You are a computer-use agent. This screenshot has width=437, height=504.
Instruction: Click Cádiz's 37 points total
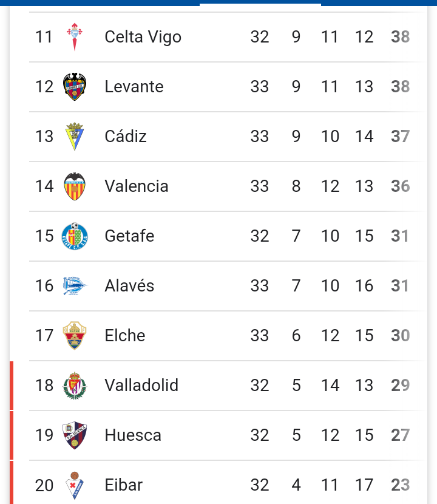[x=401, y=136]
